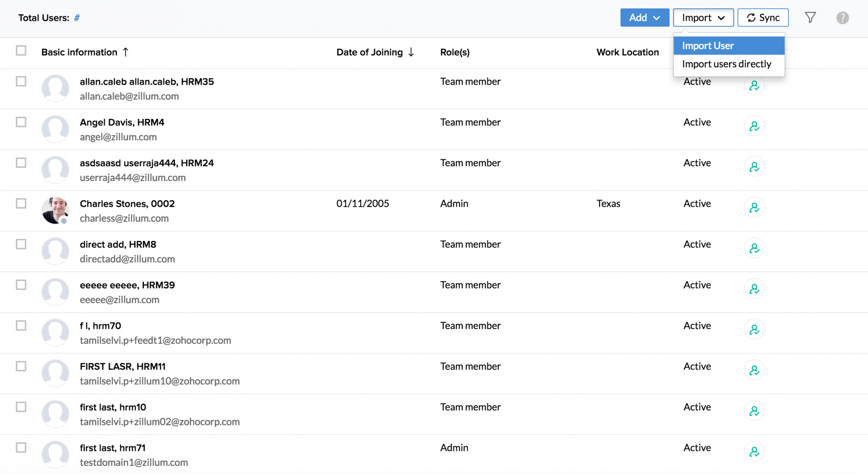Click user status icon for Angel Davis

(x=754, y=126)
